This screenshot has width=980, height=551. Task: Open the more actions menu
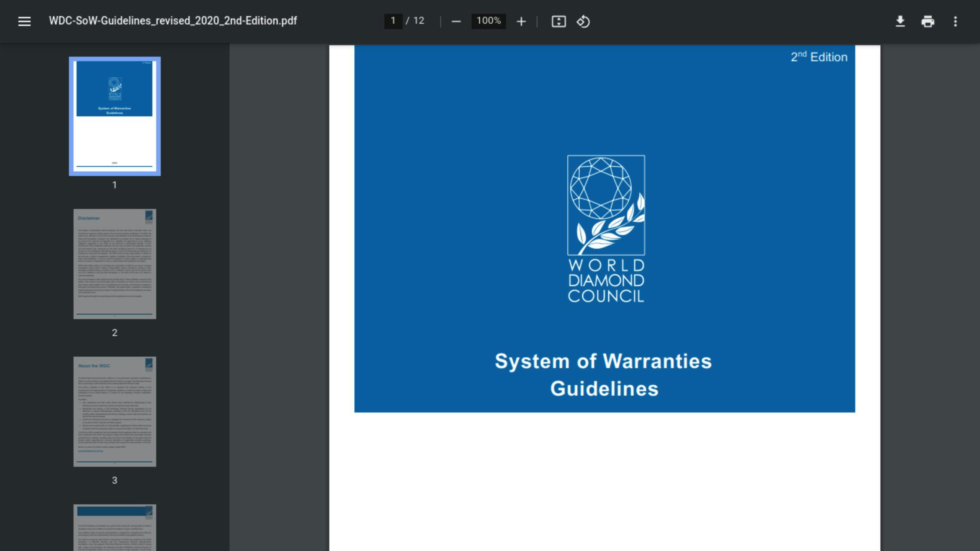(x=955, y=21)
